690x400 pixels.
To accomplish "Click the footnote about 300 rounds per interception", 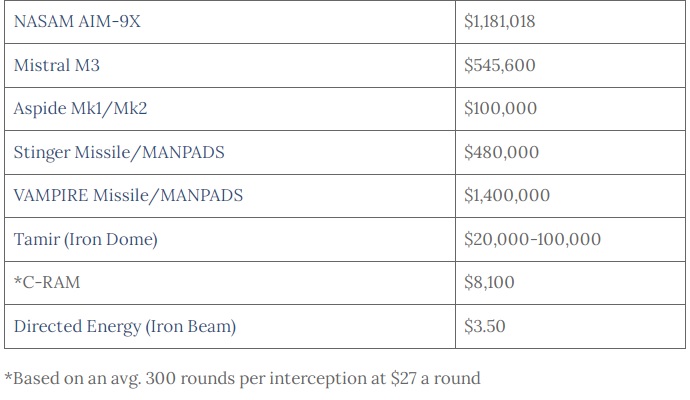I will 242,379.
